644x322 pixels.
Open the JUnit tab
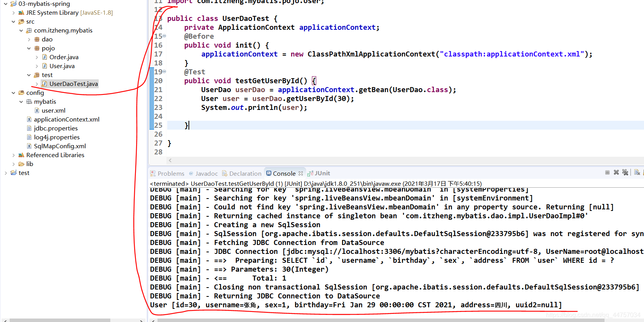pos(319,173)
